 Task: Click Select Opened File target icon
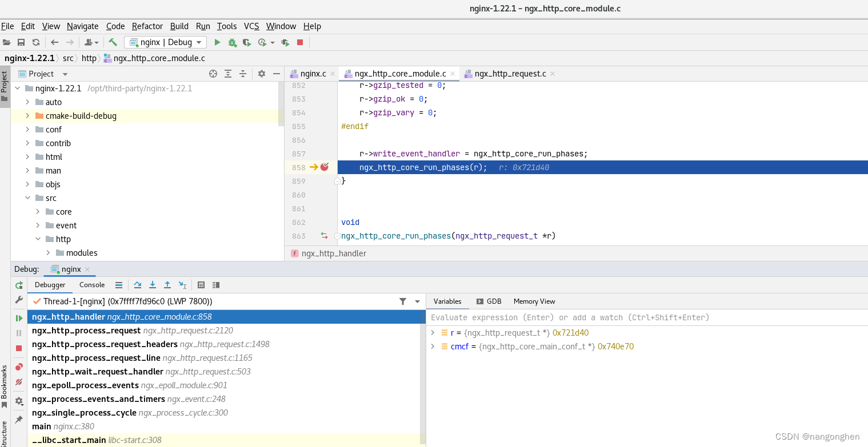[213, 74]
